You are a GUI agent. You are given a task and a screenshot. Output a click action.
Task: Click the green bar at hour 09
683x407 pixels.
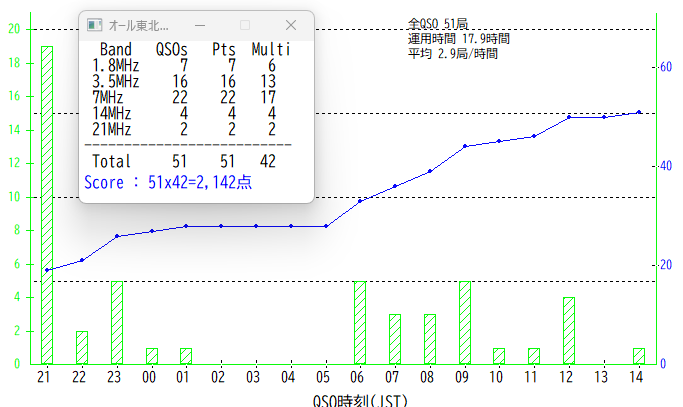click(x=465, y=322)
